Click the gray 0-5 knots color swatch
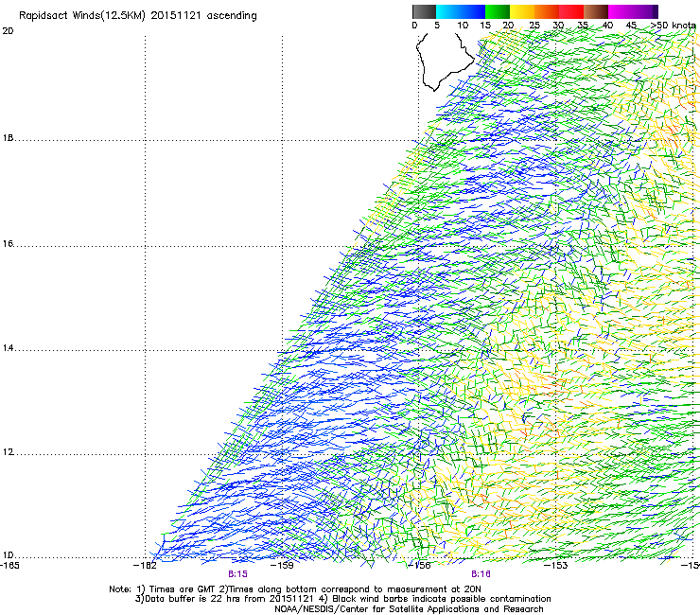This screenshot has height=615, width=700. 424,11
